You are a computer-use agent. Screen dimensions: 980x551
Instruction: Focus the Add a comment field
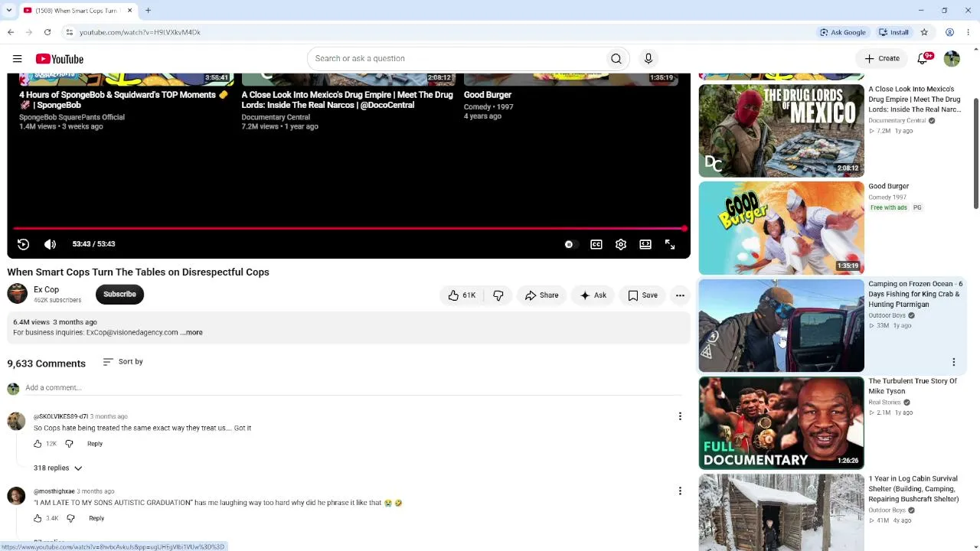(352, 388)
